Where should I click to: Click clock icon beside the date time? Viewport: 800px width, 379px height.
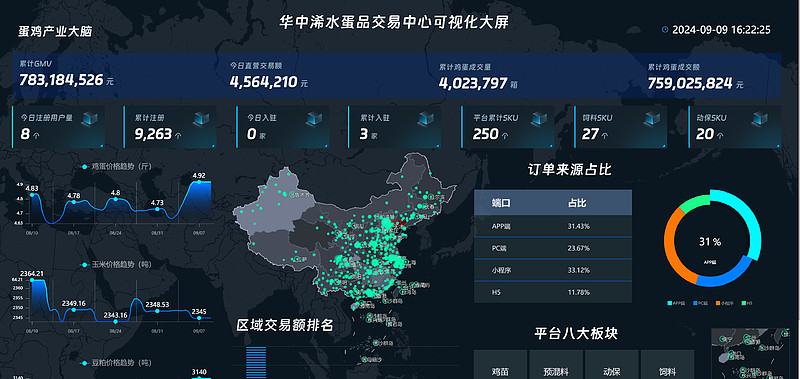click(x=665, y=30)
